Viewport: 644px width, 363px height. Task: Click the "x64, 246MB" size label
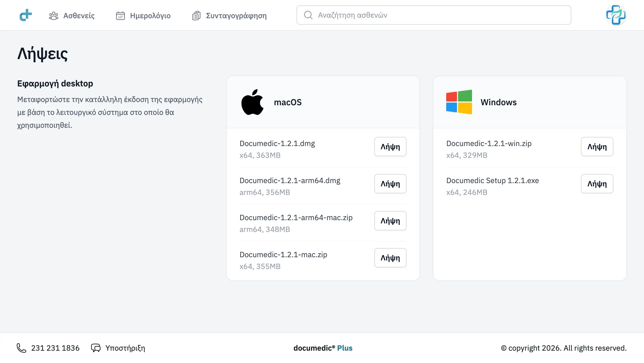(x=467, y=192)
